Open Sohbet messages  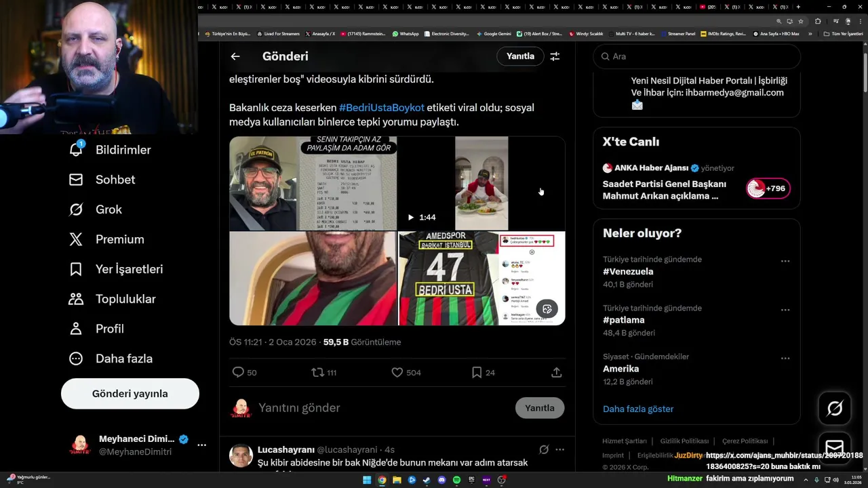[x=102, y=180]
